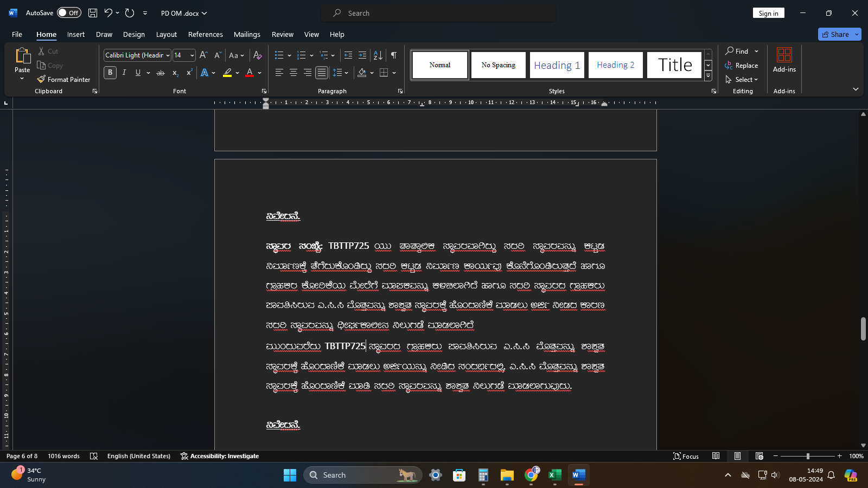This screenshot has height=488, width=868.
Task: Click word count 1016 words
Action: coord(63,456)
